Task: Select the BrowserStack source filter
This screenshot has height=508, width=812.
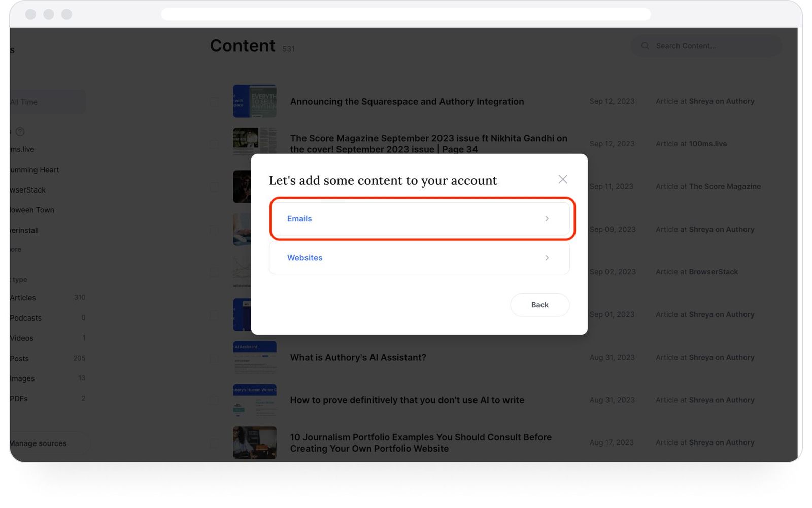Action: tap(27, 189)
